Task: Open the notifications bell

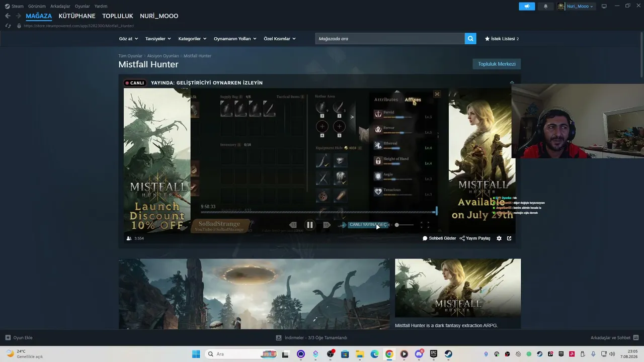Action: click(x=546, y=7)
